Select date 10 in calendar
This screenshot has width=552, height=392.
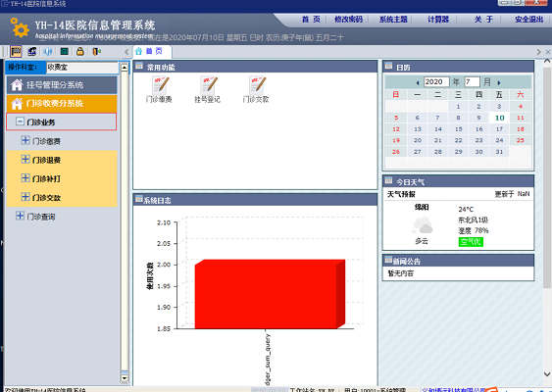(500, 118)
